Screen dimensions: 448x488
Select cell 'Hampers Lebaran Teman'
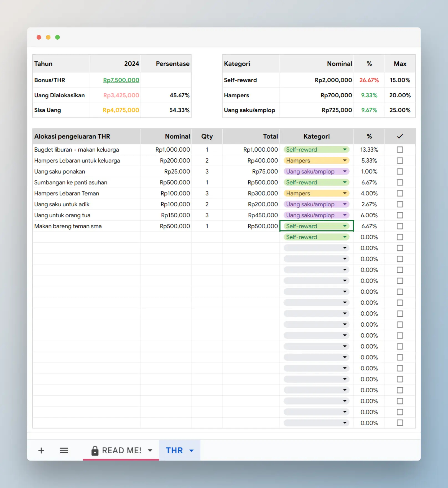(86, 194)
